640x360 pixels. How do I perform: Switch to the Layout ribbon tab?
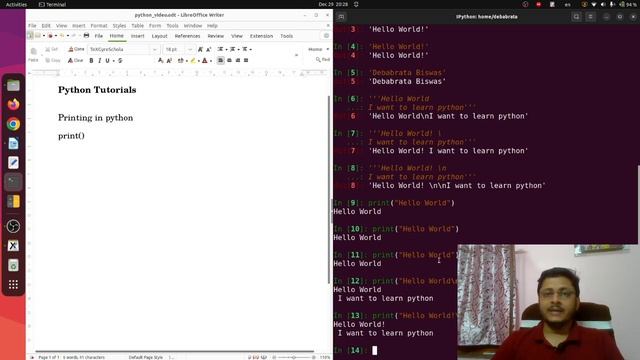click(x=160, y=36)
